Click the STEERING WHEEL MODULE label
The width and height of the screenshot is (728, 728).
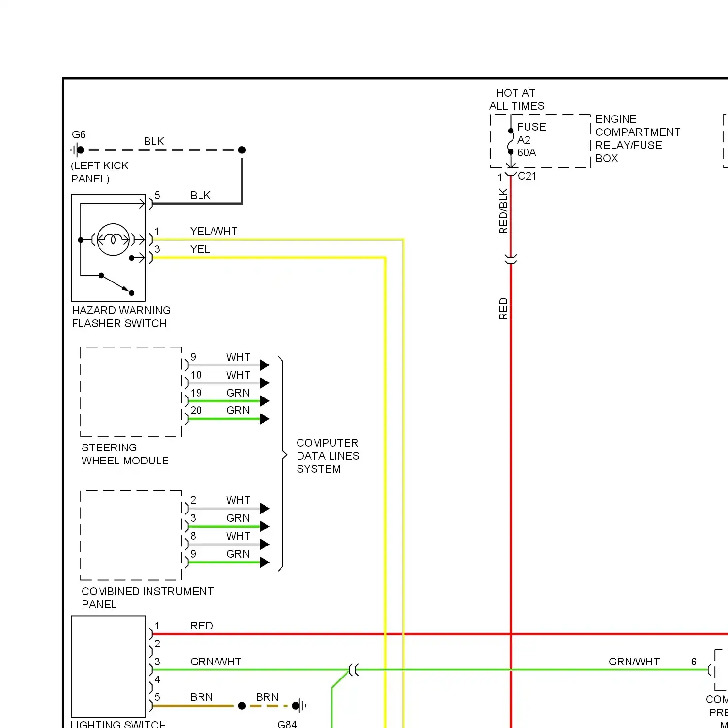click(x=125, y=454)
